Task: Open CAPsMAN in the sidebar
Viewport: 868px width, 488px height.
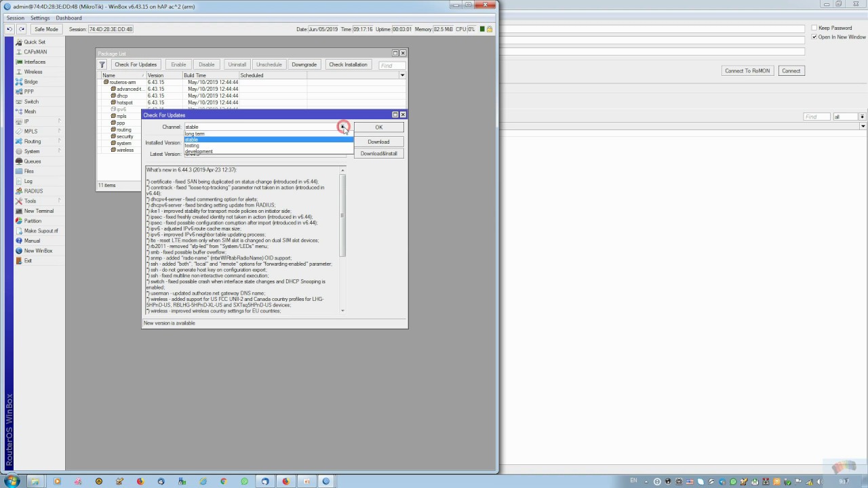Action: 35,52
